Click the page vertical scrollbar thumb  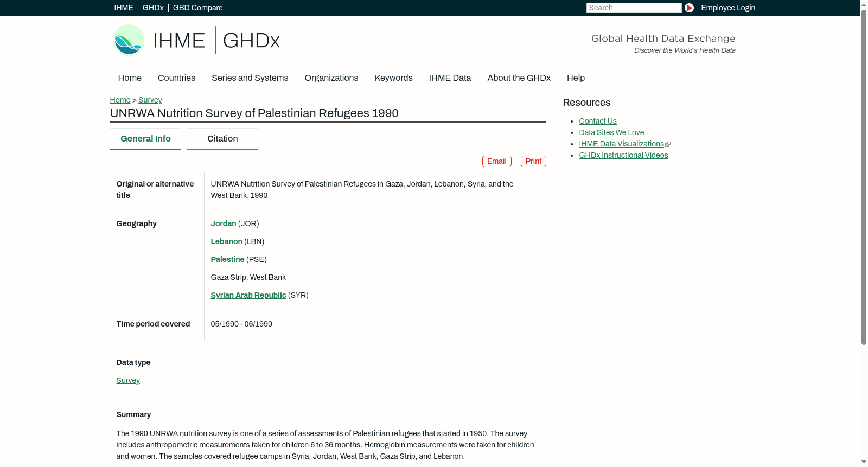click(864, 176)
